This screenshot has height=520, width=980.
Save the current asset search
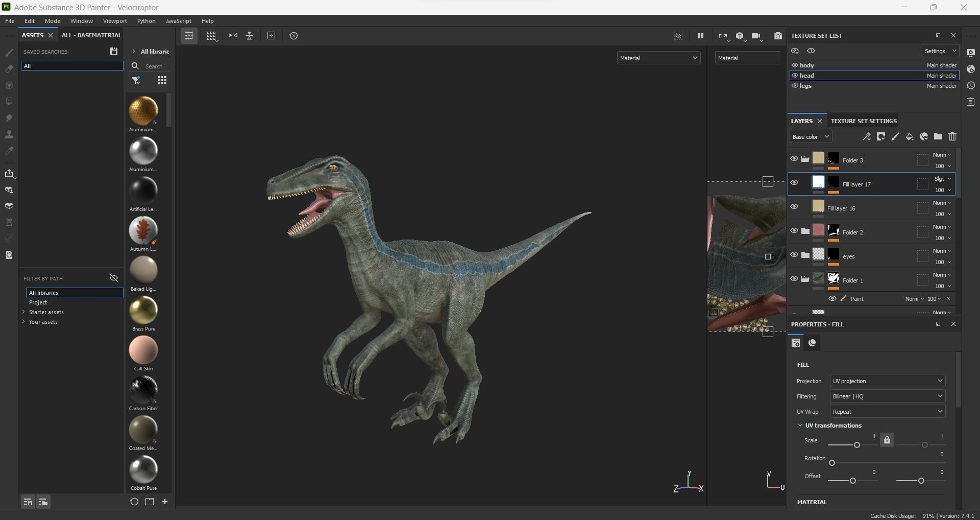[113, 51]
